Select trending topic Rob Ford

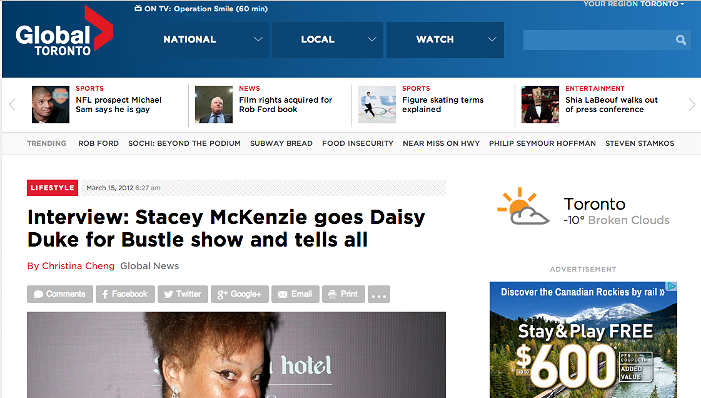98,144
